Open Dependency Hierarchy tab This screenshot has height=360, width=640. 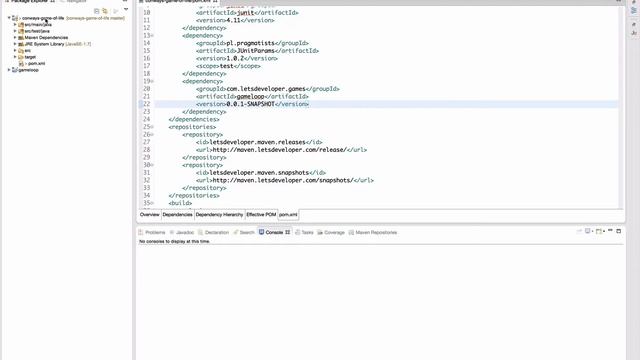click(219, 215)
